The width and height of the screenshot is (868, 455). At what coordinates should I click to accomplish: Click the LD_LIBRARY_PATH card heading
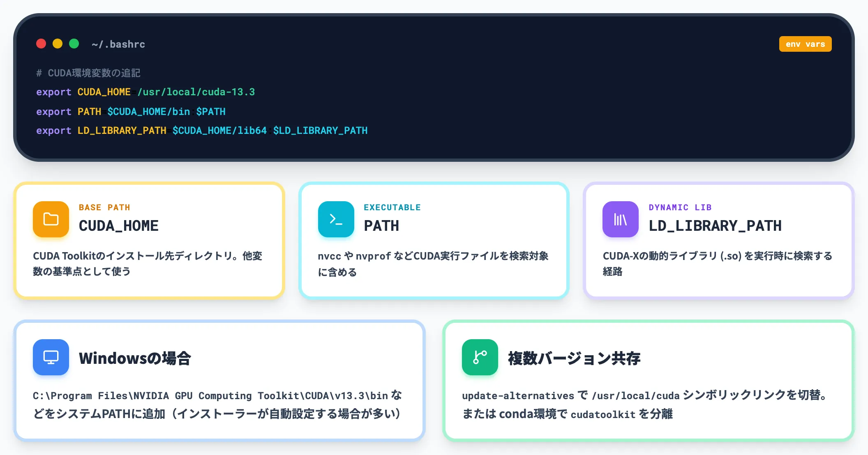coord(715,226)
